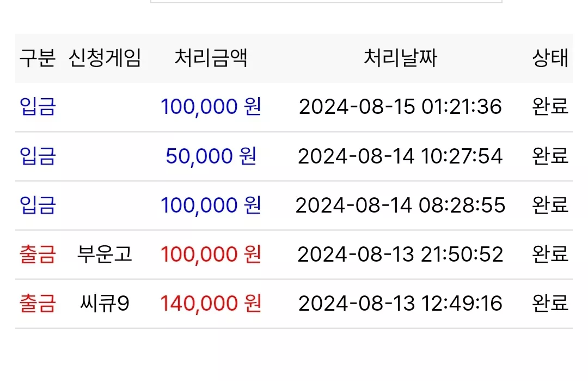Click the 구분 column header
588x381 pixels.
(38, 58)
